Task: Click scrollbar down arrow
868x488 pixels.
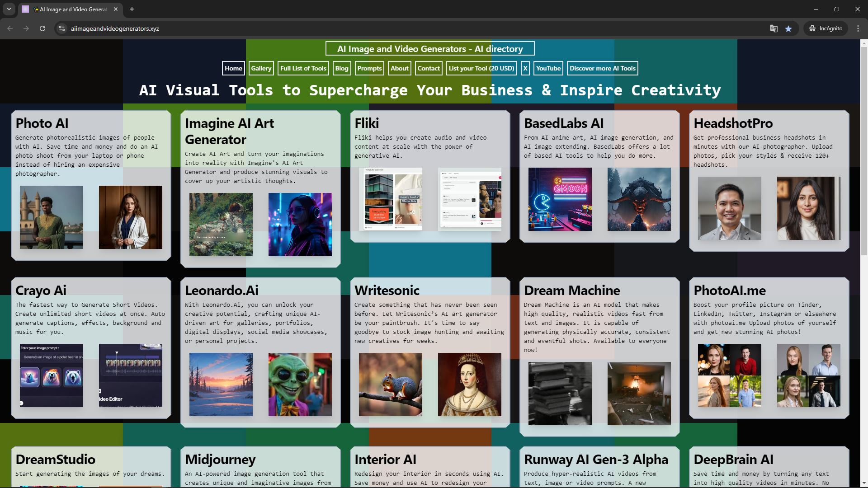Action: click(x=864, y=483)
